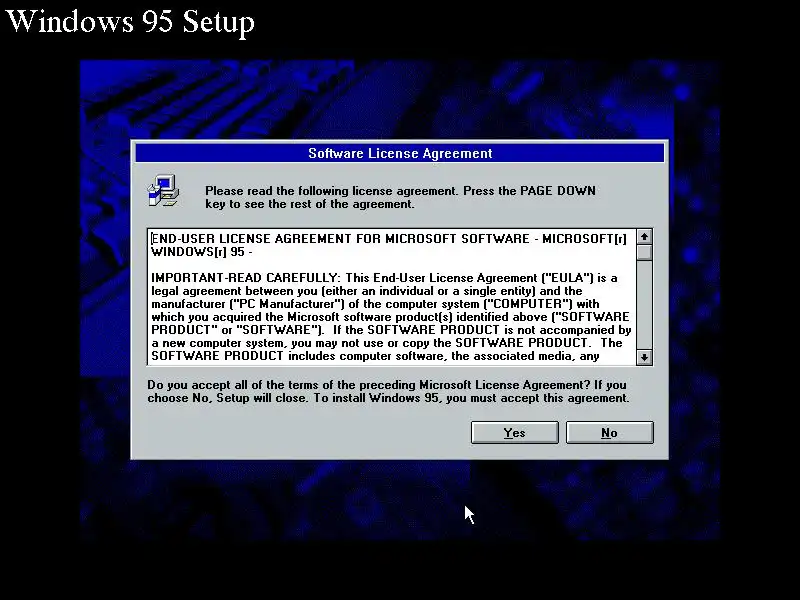
Task: Click the line starting 'a new computer system, you may not'
Action: click(x=387, y=343)
